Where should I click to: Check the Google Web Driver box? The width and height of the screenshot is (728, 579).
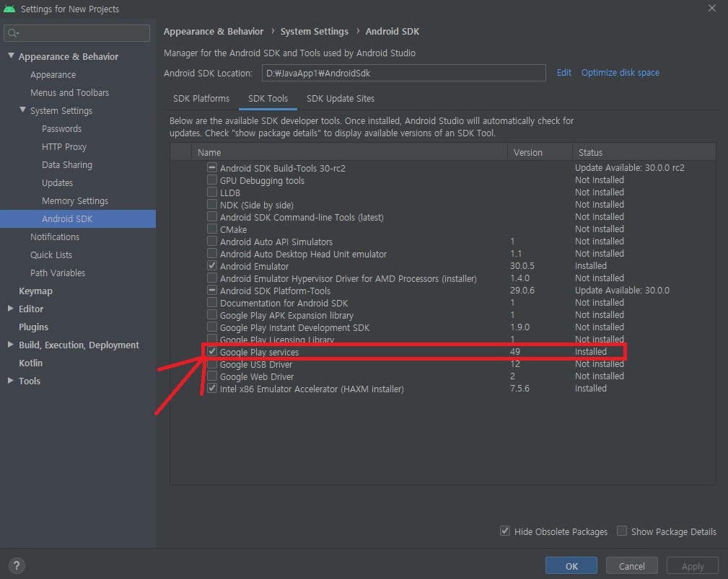coord(211,376)
